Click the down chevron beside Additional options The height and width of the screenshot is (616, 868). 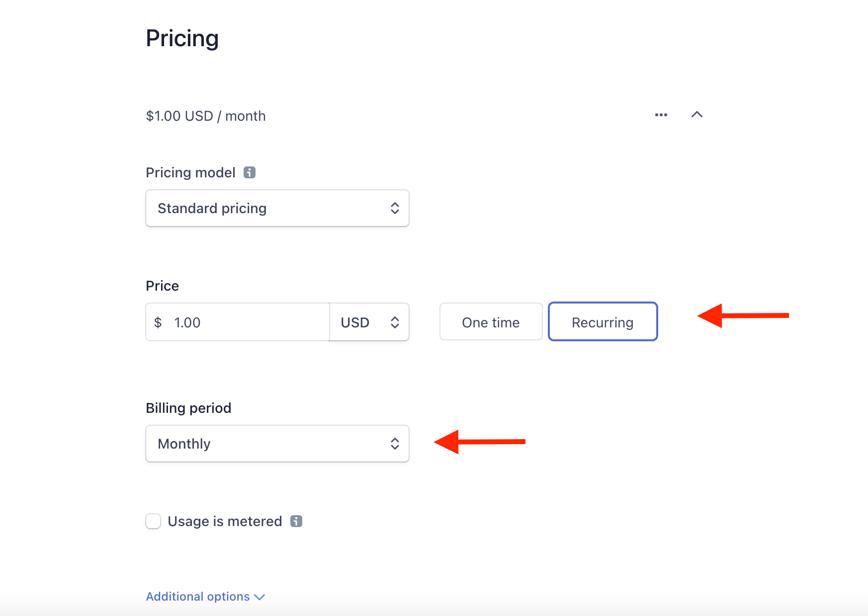tap(260, 597)
